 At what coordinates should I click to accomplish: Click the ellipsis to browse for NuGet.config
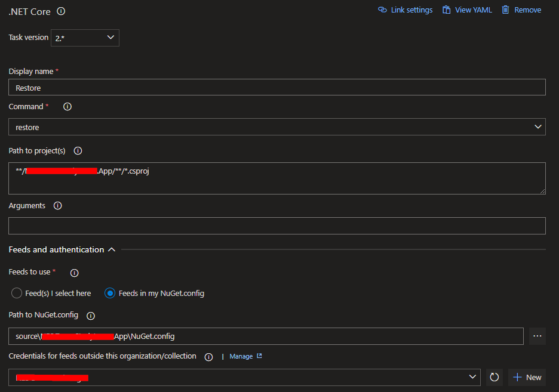[x=537, y=336]
